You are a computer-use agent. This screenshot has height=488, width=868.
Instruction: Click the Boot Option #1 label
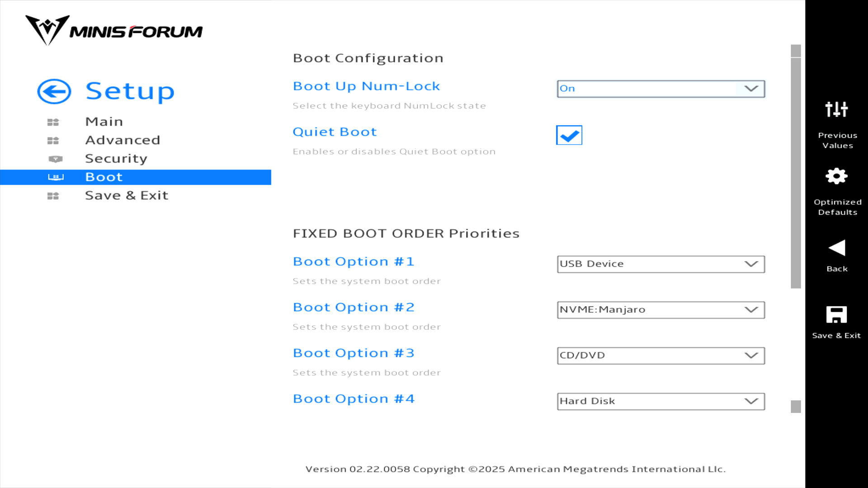354,262
